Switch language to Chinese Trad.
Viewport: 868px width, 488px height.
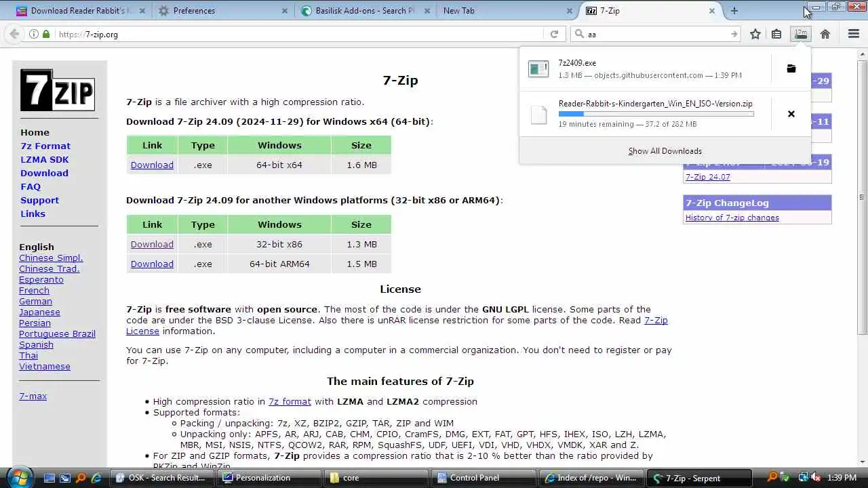point(50,268)
